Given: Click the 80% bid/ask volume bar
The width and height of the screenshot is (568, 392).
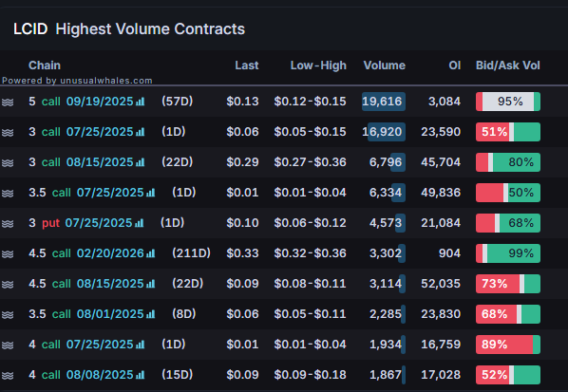Looking at the screenshot, I should (x=508, y=162).
